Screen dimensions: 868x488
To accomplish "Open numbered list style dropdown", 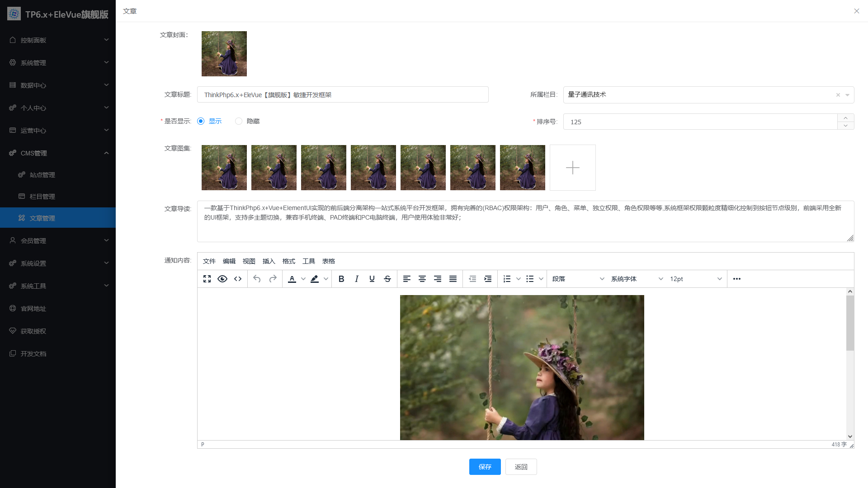I will pyautogui.click(x=519, y=279).
